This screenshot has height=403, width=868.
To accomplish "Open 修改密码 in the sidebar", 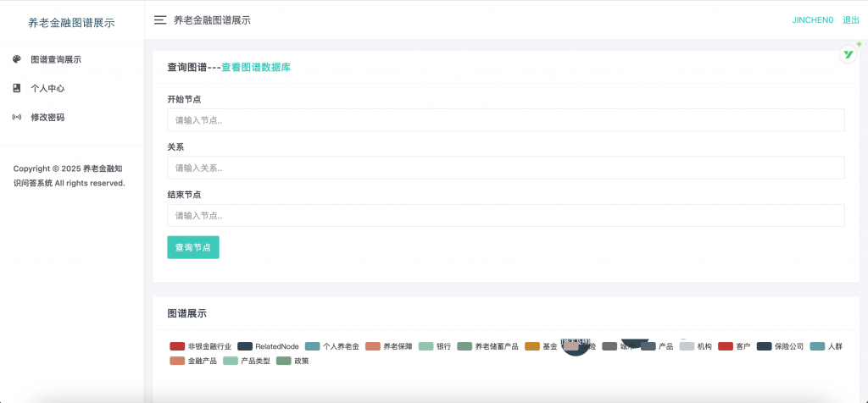I will (47, 117).
